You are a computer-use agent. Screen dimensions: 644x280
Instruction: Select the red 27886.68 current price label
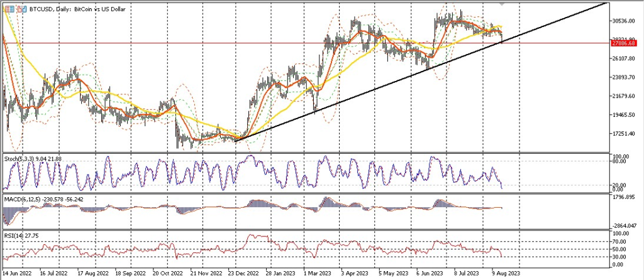626,43
